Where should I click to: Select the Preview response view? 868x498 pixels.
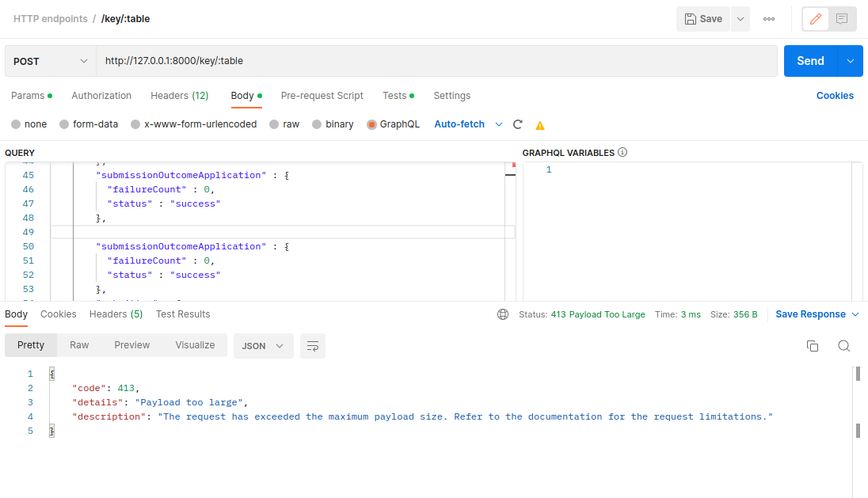(131, 345)
